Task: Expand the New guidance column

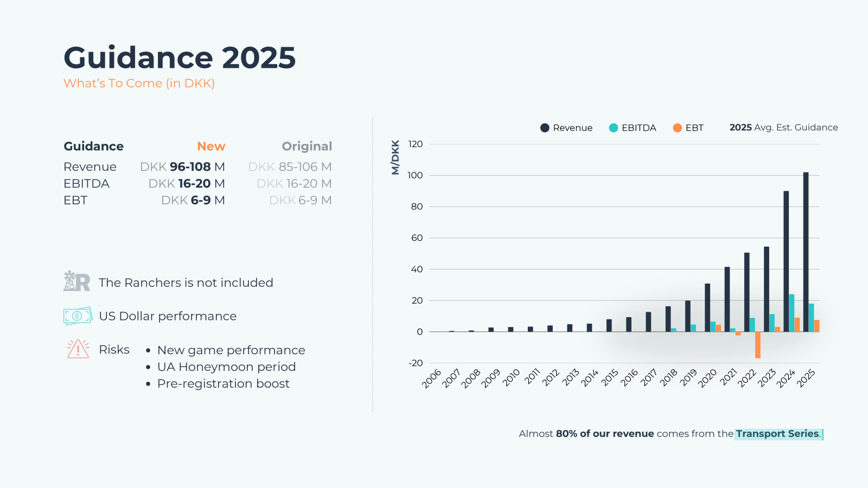Action: [x=211, y=146]
